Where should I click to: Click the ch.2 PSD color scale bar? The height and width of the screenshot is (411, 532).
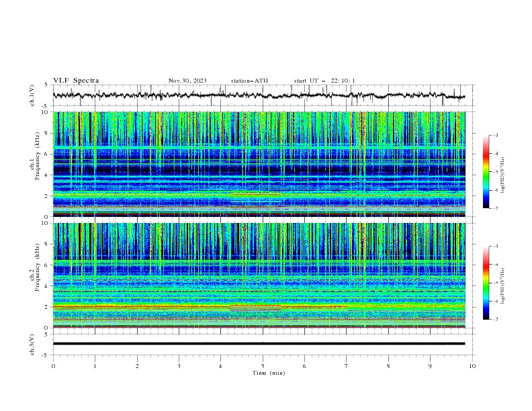486,283
